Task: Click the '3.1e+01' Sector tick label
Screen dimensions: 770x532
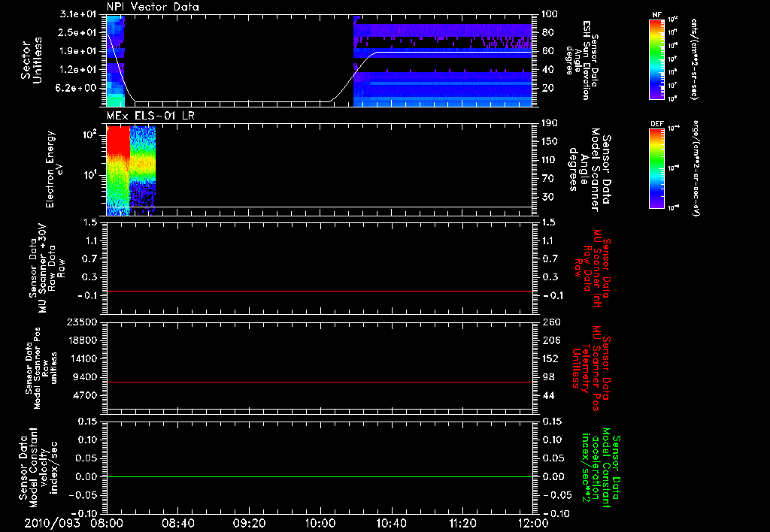Action: (77, 14)
